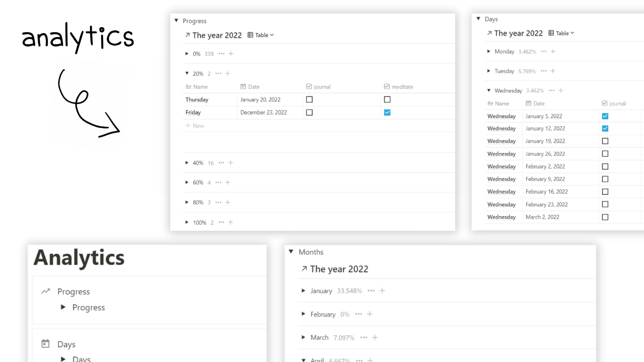Expand Progress toggle on Analytics page

click(63, 307)
